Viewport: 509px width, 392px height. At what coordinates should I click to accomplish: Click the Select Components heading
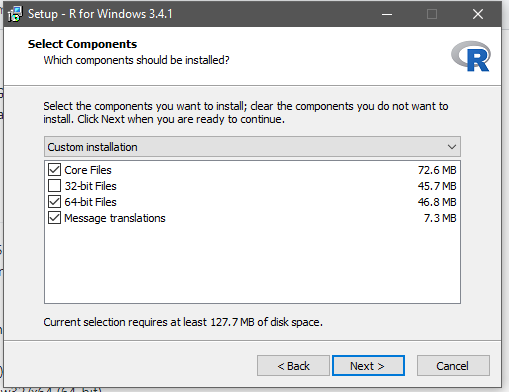[x=82, y=44]
